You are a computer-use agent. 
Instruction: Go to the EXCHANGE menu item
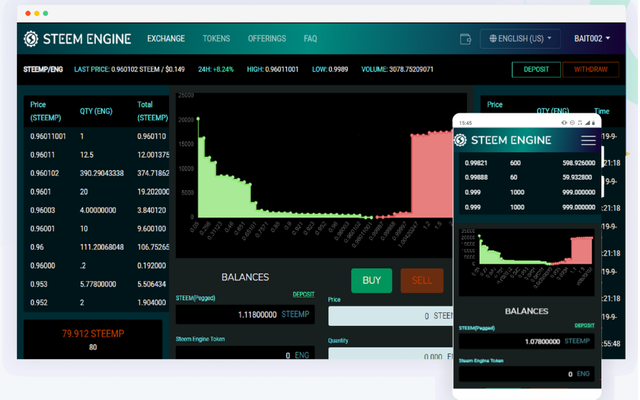tap(166, 39)
